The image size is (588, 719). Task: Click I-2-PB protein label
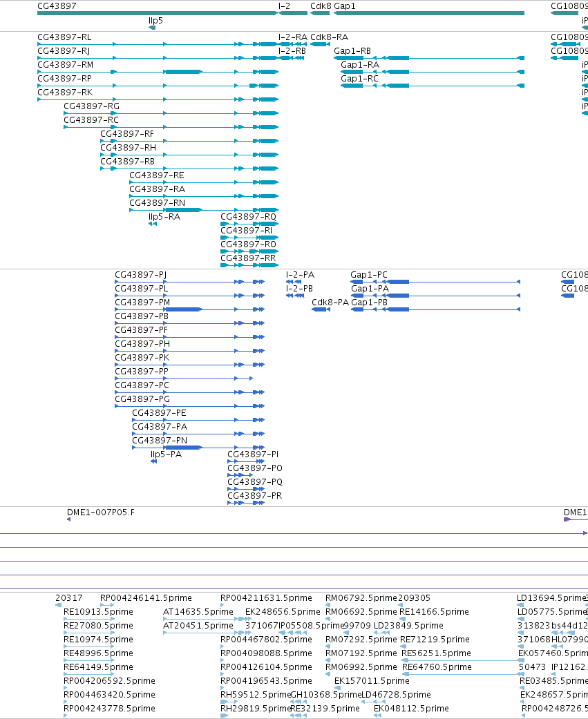tap(299, 289)
